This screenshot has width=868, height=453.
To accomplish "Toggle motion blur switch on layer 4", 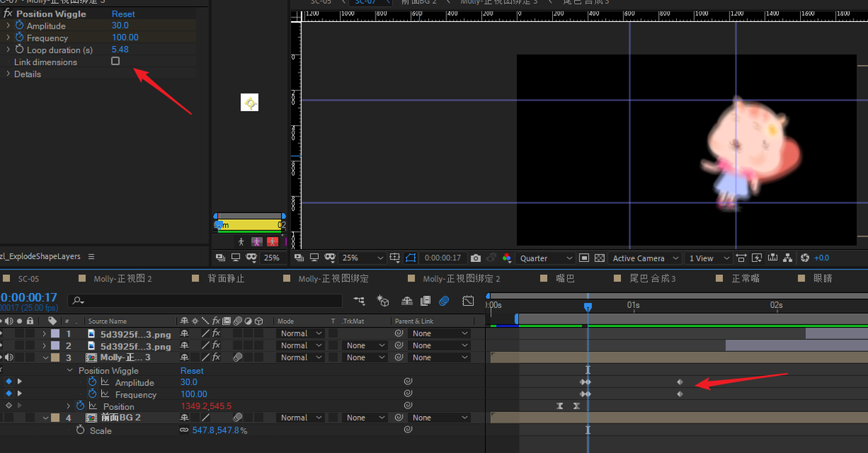I will (237, 418).
